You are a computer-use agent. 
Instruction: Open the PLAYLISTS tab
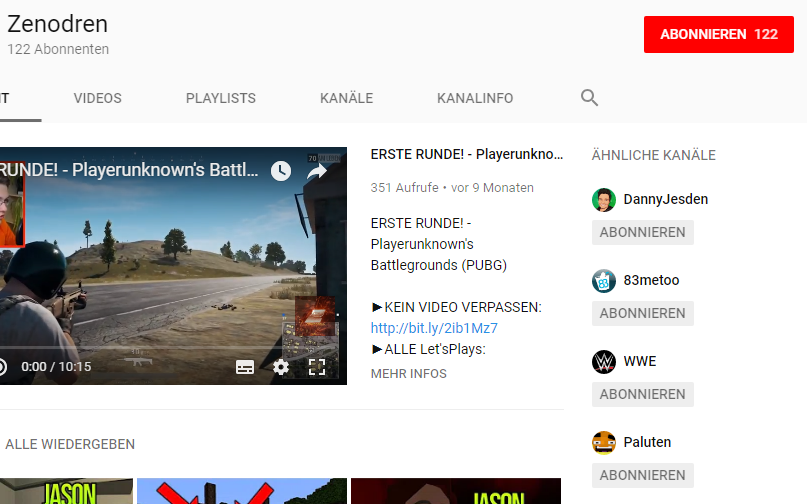tap(221, 98)
